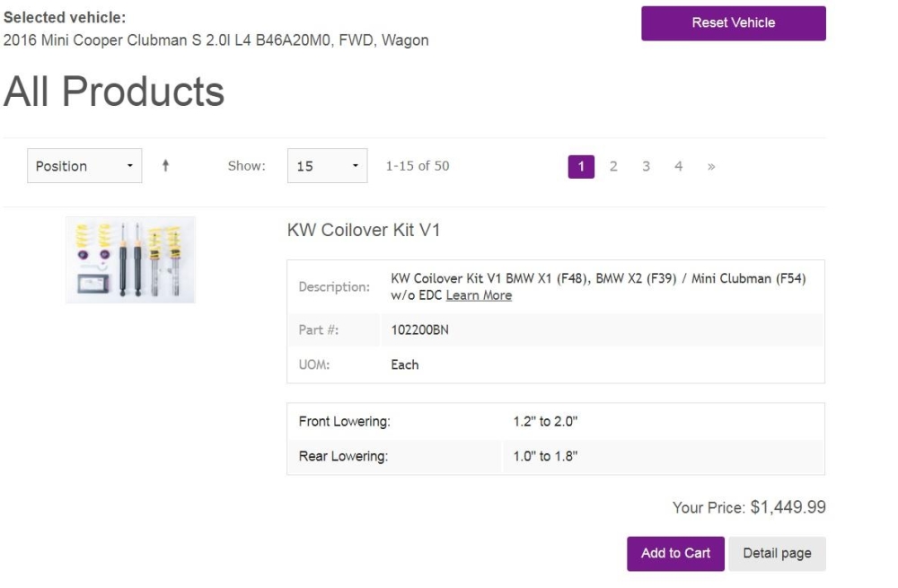Open the KW Coilover Kit V1 title
This screenshot has height=588, width=898.
(364, 230)
